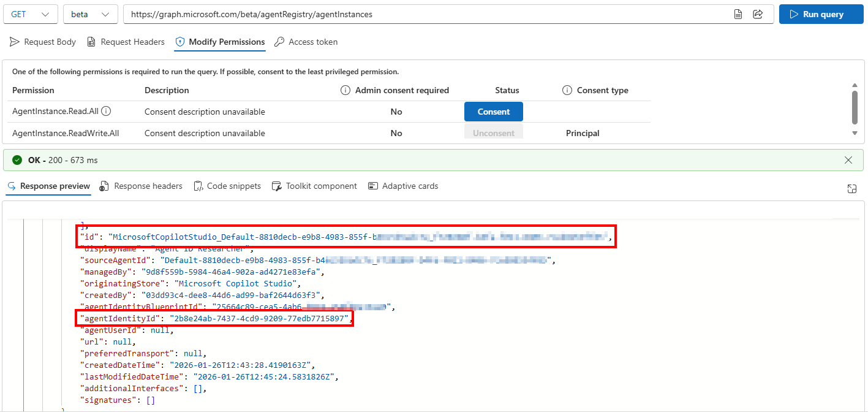
Task: Select the Access token tab
Action: (306, 42)
